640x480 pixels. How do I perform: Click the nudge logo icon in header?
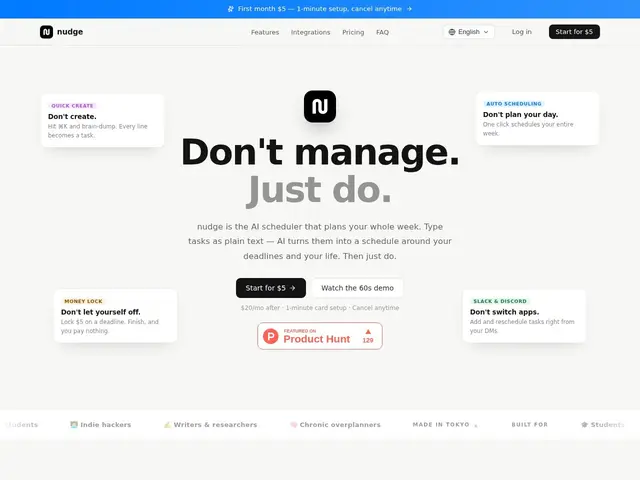click(47, 32)
